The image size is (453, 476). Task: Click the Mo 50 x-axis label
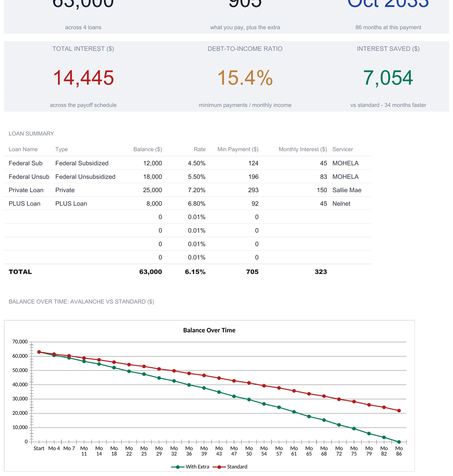[x=249, y=451]
